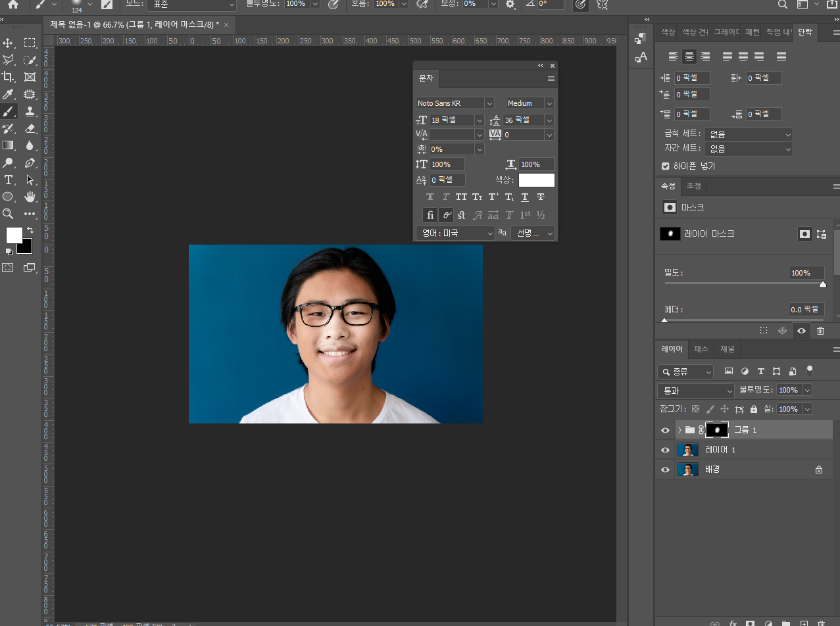Swap foreground and background colors

(x=30, y=230)
